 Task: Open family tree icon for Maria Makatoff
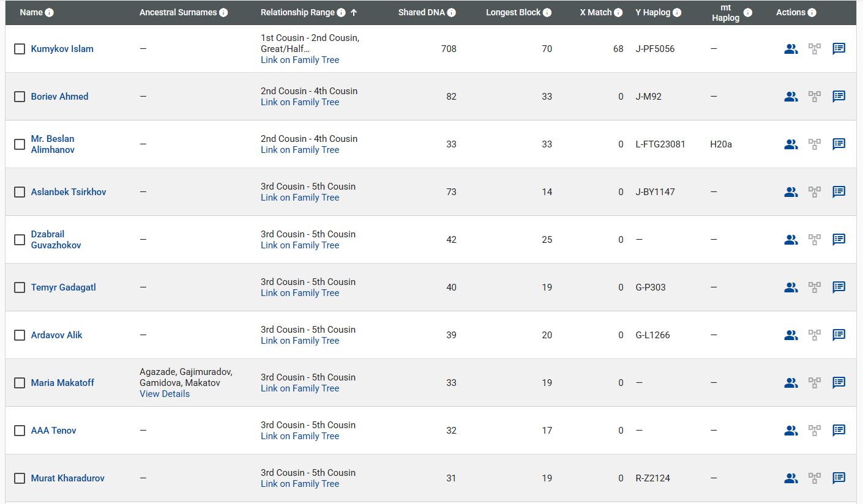click(815, 383)
